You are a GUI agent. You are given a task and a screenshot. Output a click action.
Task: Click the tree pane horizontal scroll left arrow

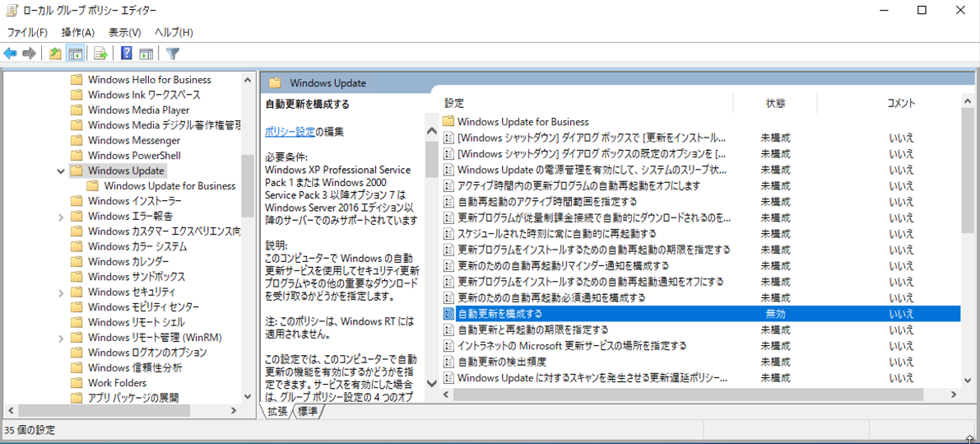(10, 410)
